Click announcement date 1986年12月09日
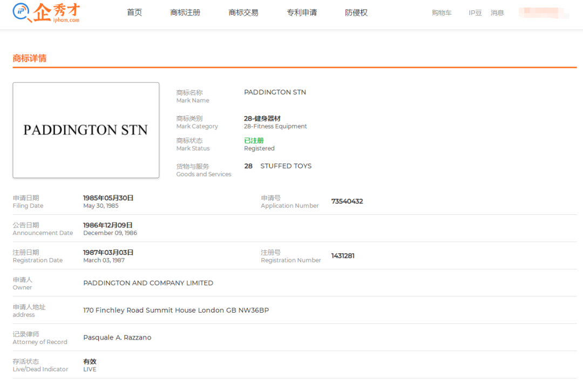The height and width of the screenshot is (392, 583). click(x=108, y=225)
